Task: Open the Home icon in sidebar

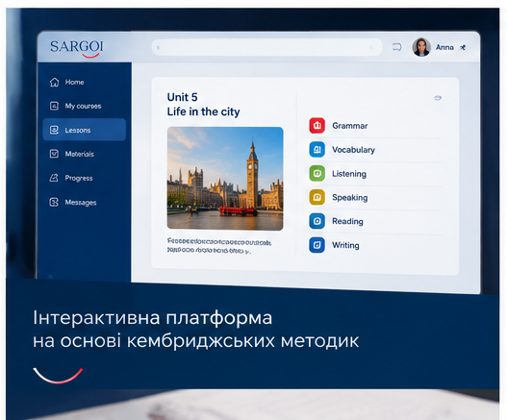Action: (x=54, y=82)
